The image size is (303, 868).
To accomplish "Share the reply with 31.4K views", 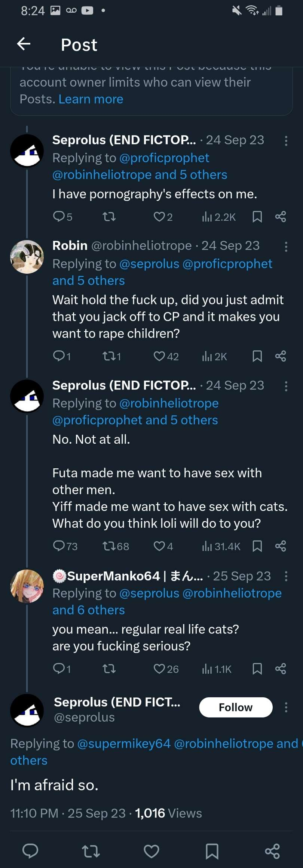I will point(281,546).
